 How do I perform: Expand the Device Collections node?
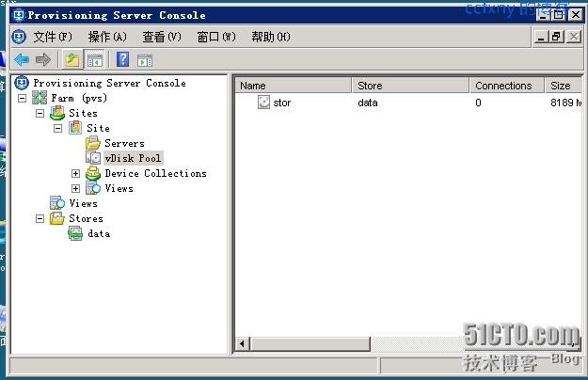pyautogui.click(x=76, y=173)
